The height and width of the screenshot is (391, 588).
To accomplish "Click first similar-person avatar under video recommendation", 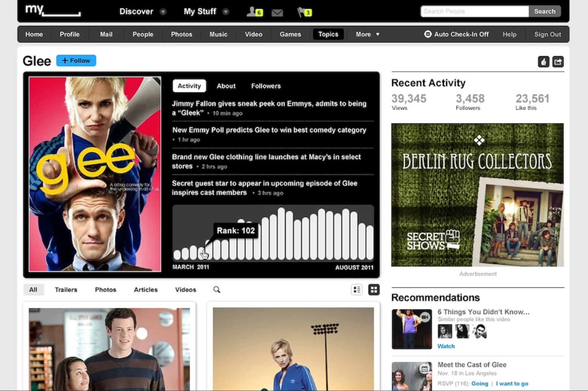I will [445, 331].
